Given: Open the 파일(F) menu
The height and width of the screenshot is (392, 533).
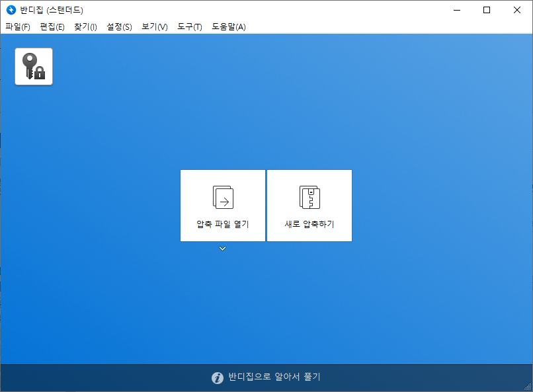Looking at the screenshot, I should coord(18,27).
